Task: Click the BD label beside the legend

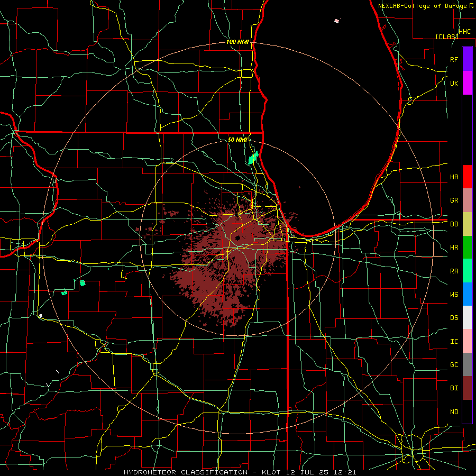Action: 454,224
